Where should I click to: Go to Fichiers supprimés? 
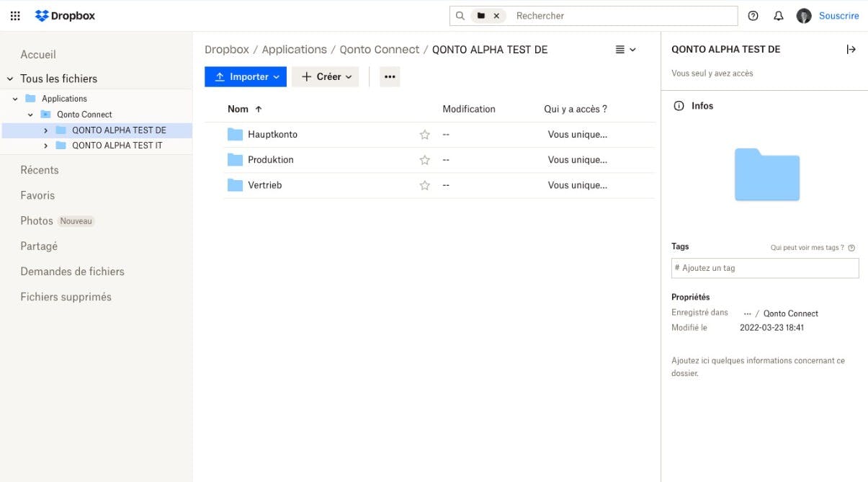click(x=66, y=296)
